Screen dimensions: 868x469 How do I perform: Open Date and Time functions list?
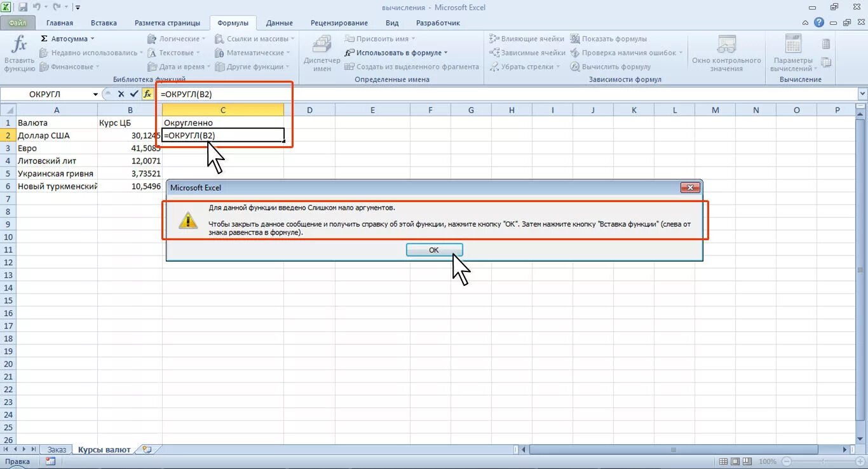point(179,67)
